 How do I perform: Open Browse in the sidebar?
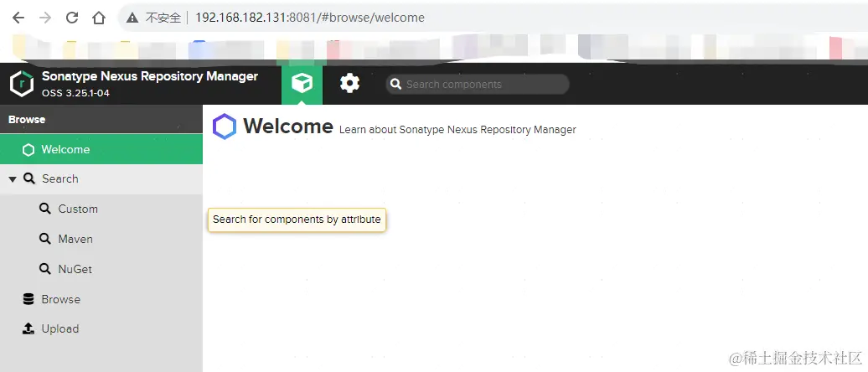point(101,299)
